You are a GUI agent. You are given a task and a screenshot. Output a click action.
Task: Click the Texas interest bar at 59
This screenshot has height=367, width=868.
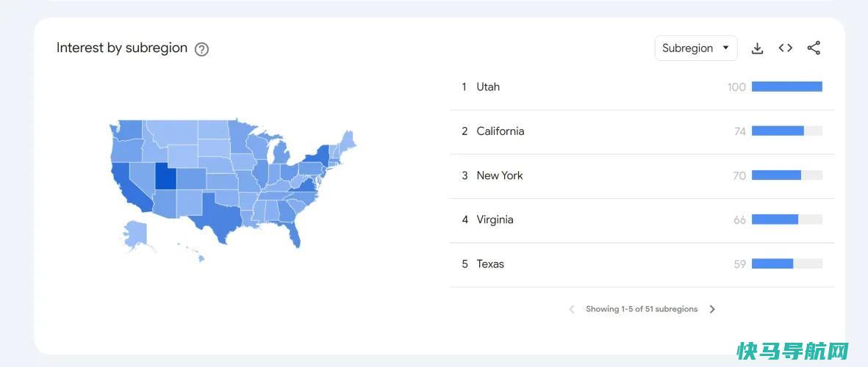tap(772, 264)
